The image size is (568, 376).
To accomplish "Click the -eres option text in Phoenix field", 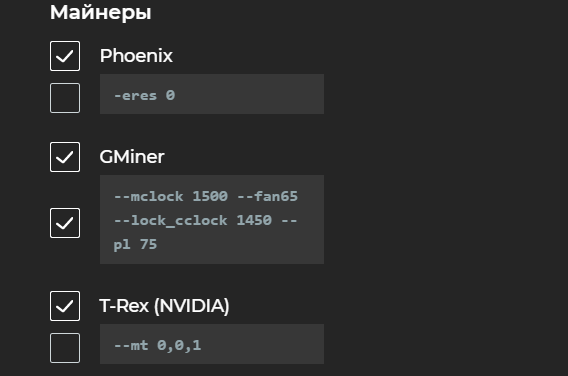I will coord(135,96).
